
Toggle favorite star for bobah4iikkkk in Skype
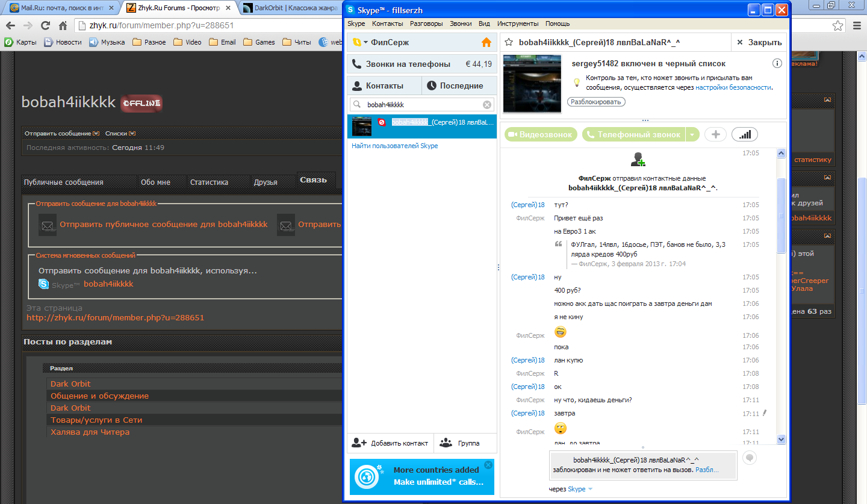pyautogui.click(x=509, y=42)
